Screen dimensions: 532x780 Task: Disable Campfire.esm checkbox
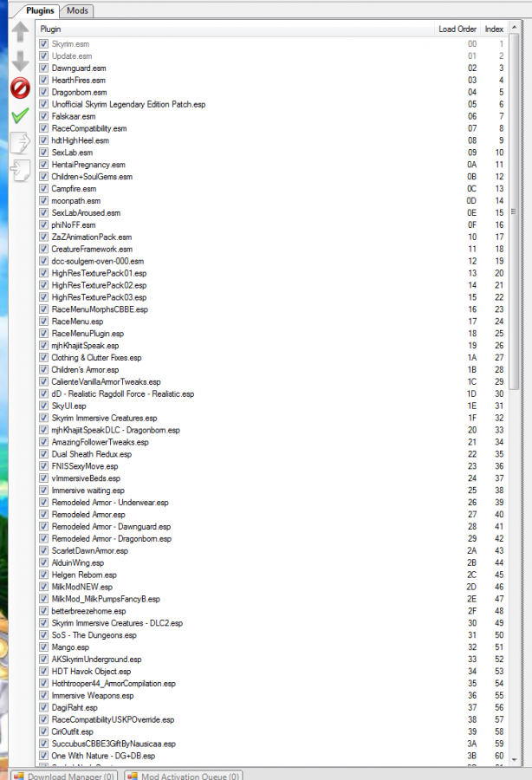click(43, 189)
